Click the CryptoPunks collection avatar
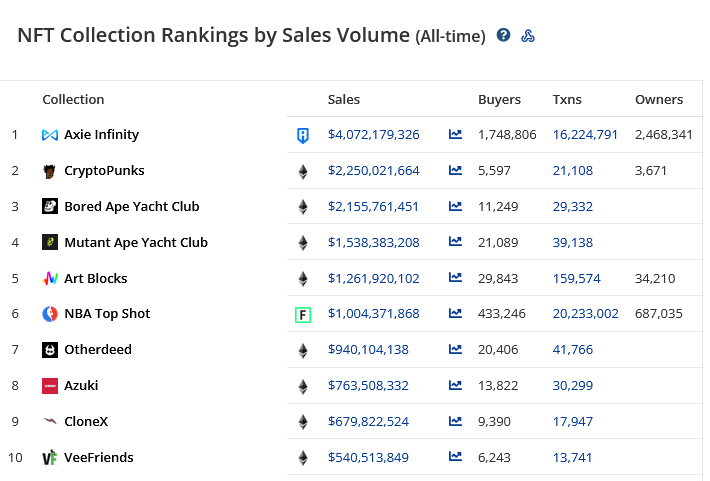The height and width of the screenshot is (481, 710). point(49,171)
